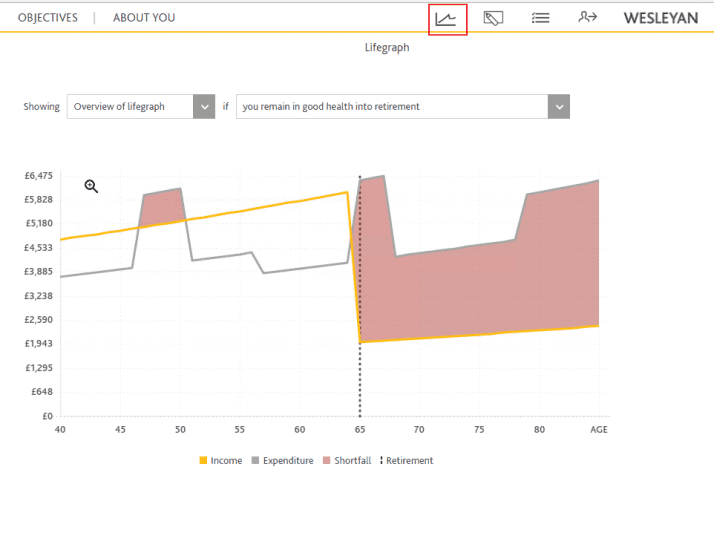
Task: Click the magnifier zoom-in icon on graph
Action: tap(91, 186)
